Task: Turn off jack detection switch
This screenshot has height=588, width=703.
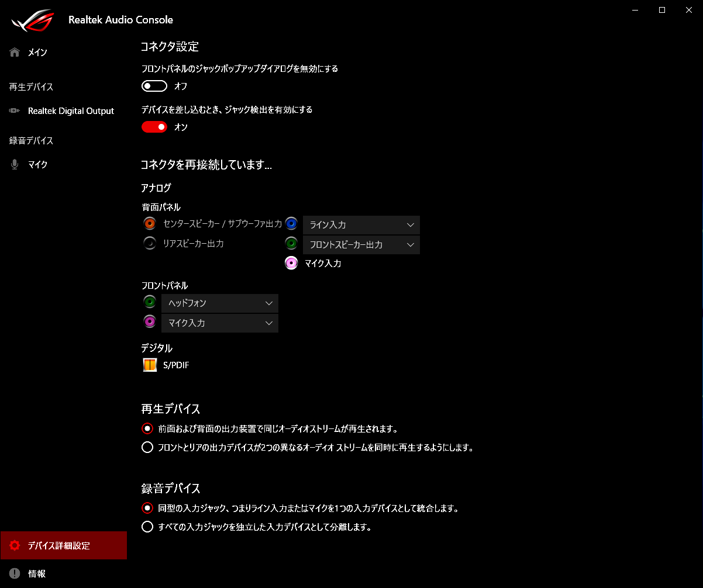Action: point(154,127)
